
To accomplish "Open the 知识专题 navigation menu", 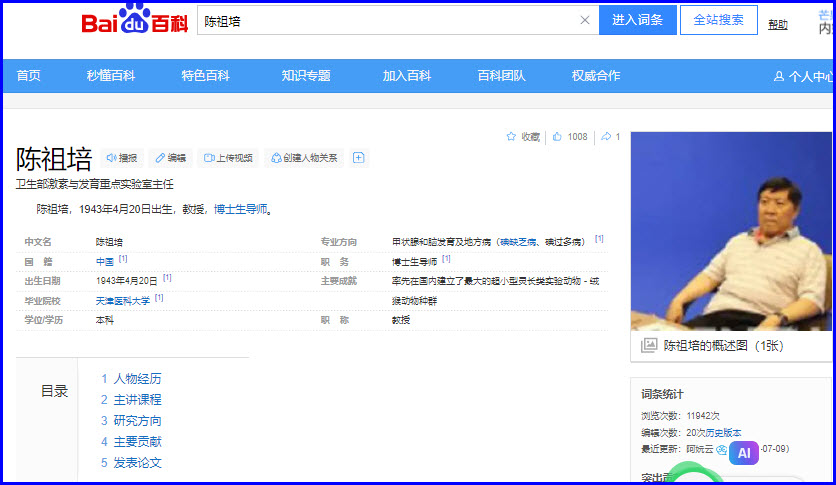I will pos(305,76).
